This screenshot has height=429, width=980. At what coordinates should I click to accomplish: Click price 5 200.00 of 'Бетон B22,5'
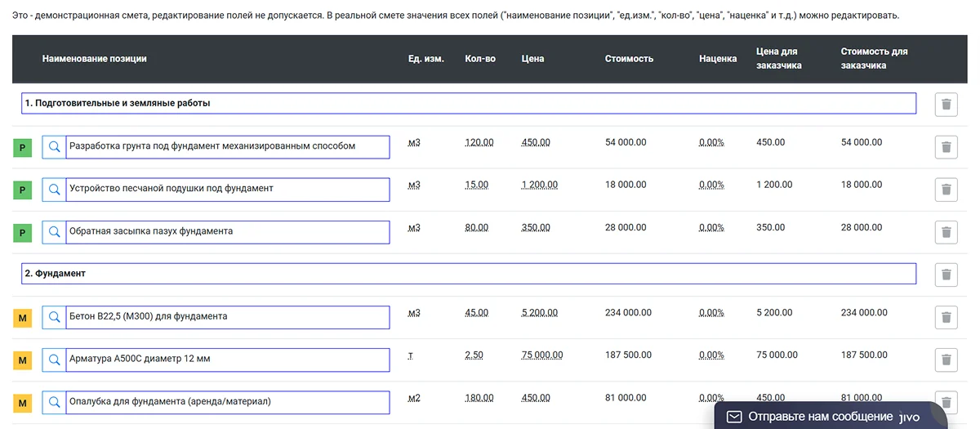tap(539, 312)
